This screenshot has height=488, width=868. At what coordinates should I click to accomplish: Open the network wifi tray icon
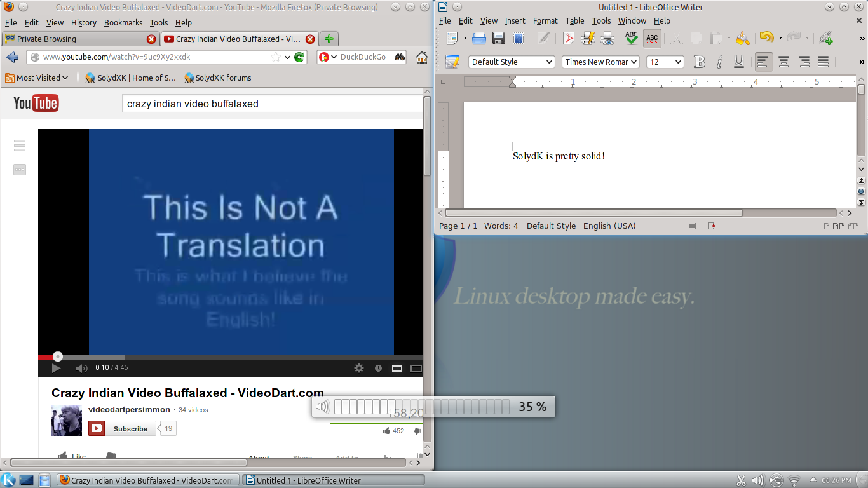[x=794, y=480]
